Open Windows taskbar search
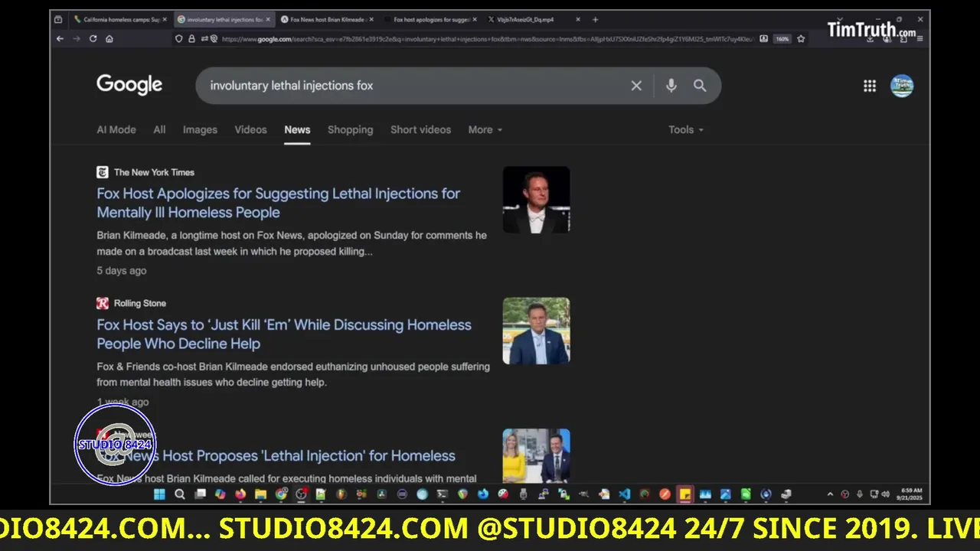 [x=180, y=494]
